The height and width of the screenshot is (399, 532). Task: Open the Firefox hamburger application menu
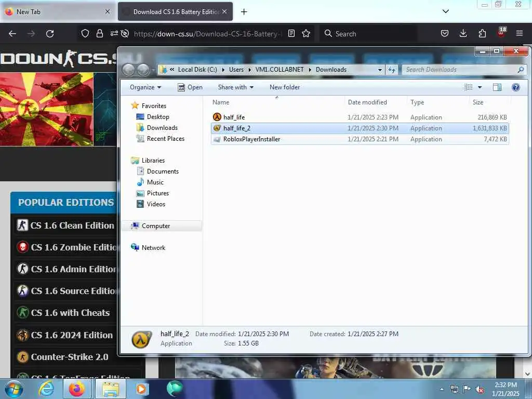click(520, 34)
